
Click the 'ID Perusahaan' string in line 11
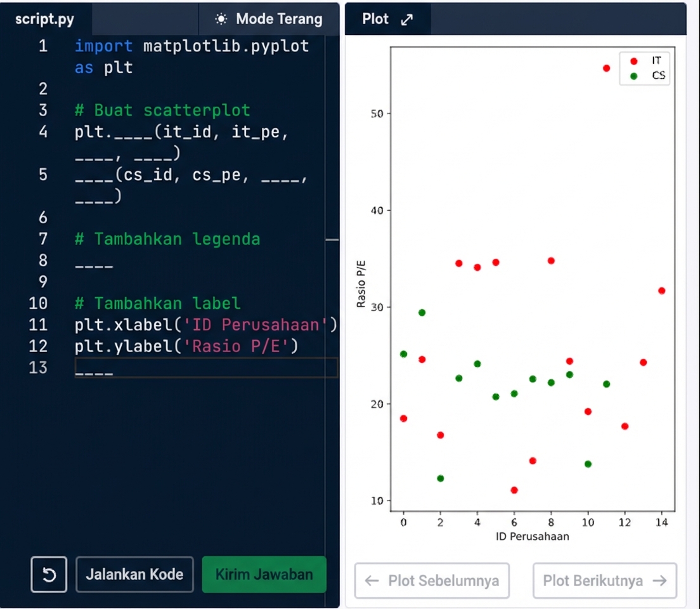pos(256,325)
